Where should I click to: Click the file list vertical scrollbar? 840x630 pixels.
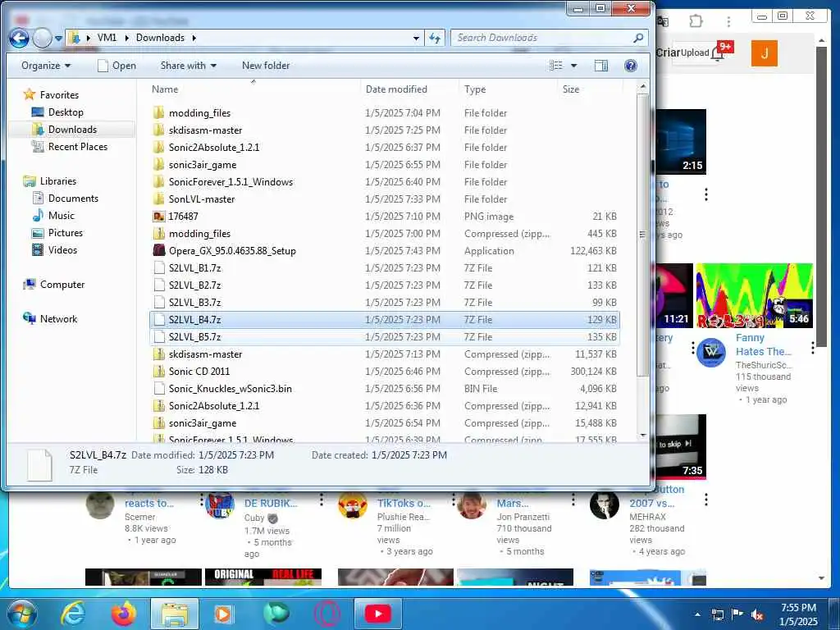point(642,235)
